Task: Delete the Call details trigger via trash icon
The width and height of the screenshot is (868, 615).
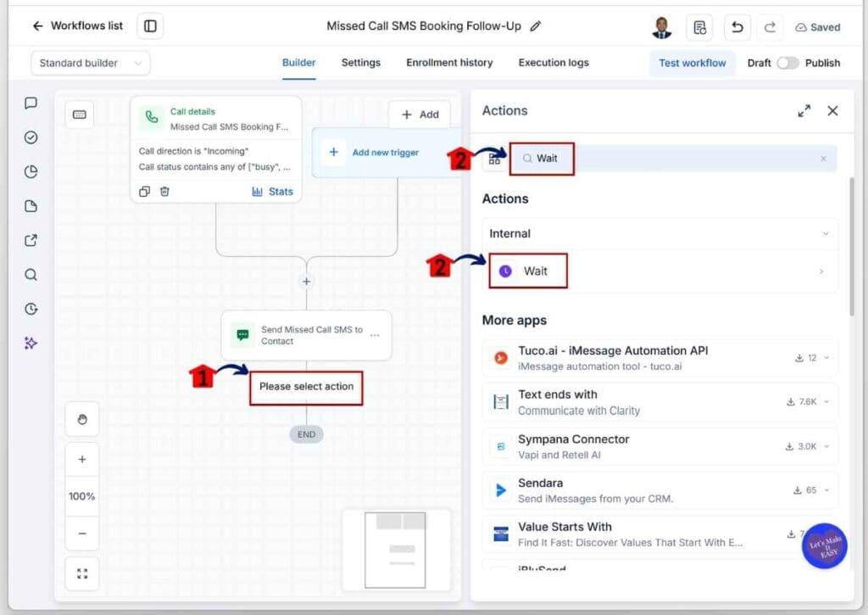Action: [x=164, y=191]
